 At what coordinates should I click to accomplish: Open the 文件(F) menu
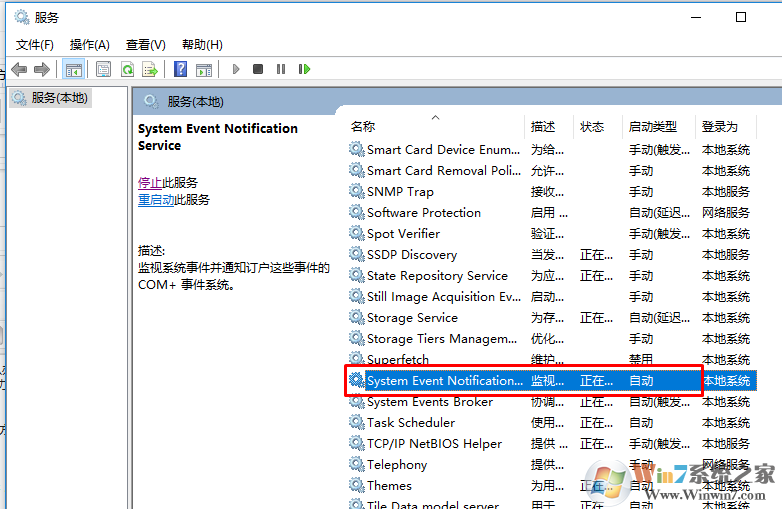[x=34, y=44]
